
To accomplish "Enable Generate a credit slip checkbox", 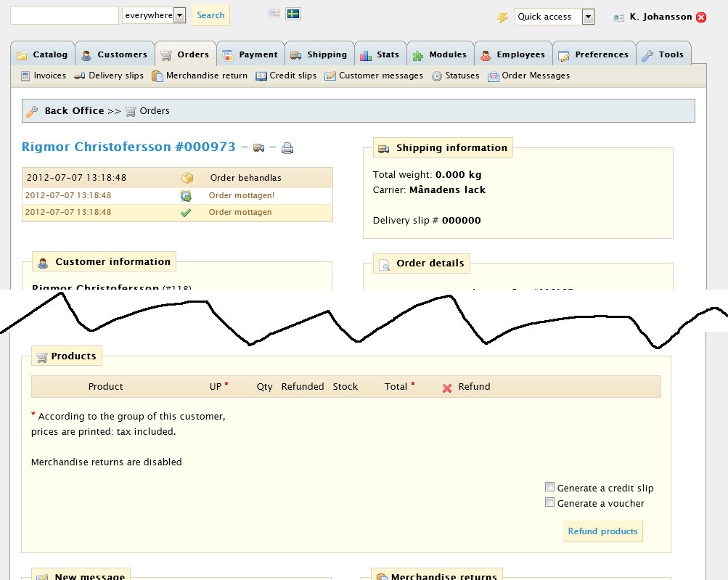I will 551,488.
